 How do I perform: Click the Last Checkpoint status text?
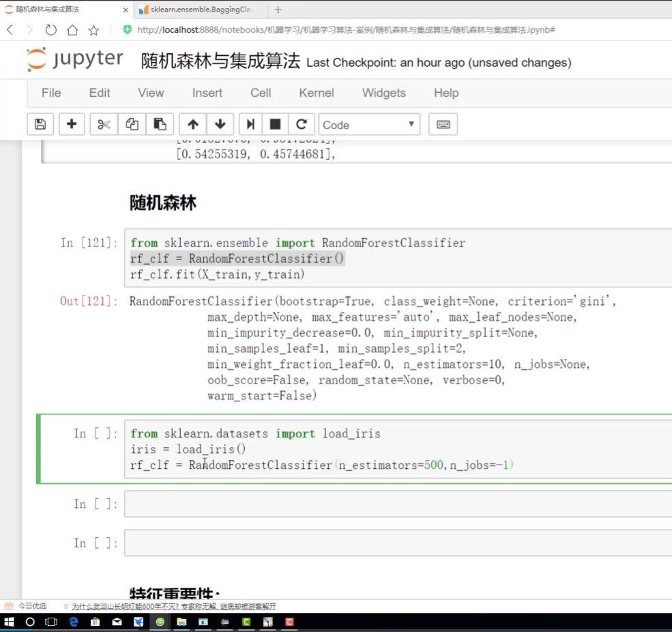[439, 63]
